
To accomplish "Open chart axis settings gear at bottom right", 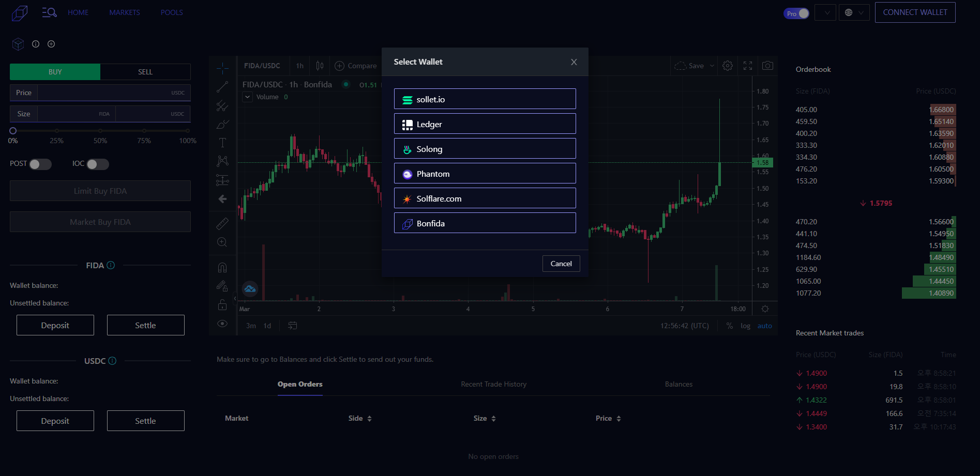I will pyautogui.click(x=765, y=309).
